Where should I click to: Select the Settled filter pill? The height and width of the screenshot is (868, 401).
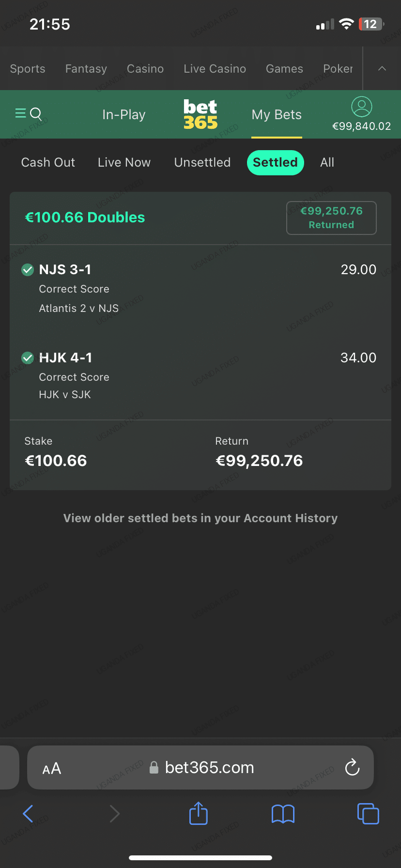click(x=275, y=162)
